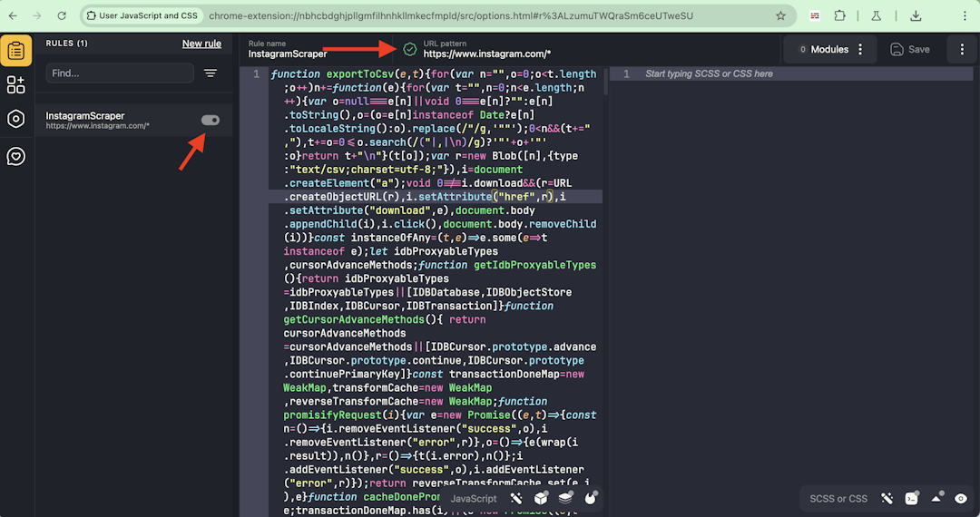
Task: Click the heart speech-bubble sidebar icon
Action: pyautogui.click(x=15, y=156)
